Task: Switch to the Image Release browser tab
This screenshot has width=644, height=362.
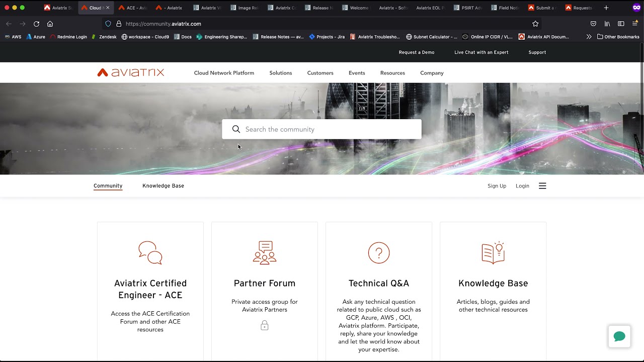Action: (245, 8)
